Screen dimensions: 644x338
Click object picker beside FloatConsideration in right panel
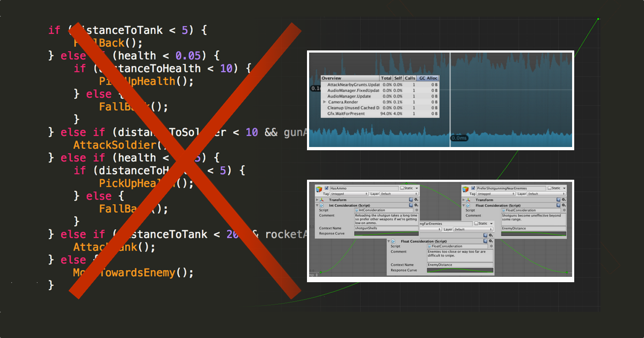(x=564, y=210)
